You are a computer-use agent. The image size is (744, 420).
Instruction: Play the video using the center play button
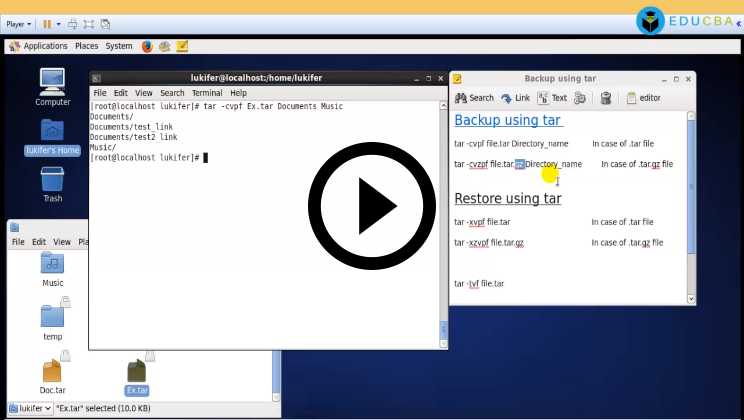point(372,207)
